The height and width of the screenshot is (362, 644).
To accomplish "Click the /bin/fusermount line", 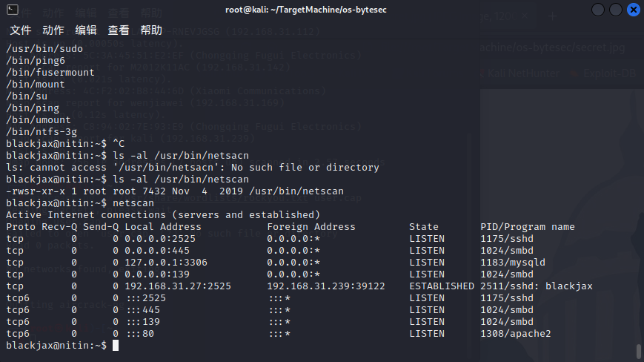I will 50,72.
